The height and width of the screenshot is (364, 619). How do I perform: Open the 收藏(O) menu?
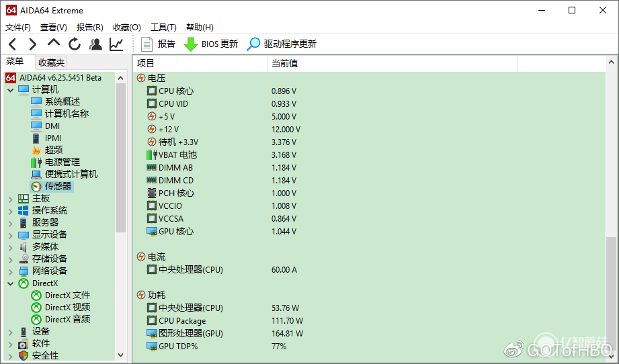127,28
